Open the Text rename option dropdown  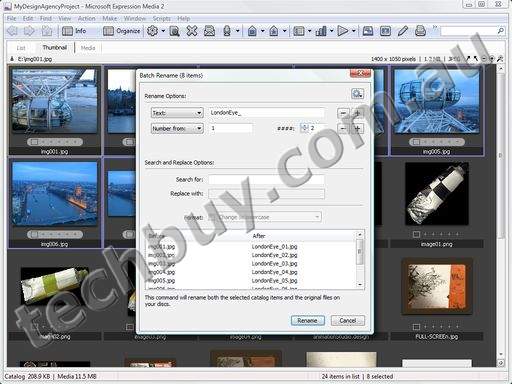point(177,113)
